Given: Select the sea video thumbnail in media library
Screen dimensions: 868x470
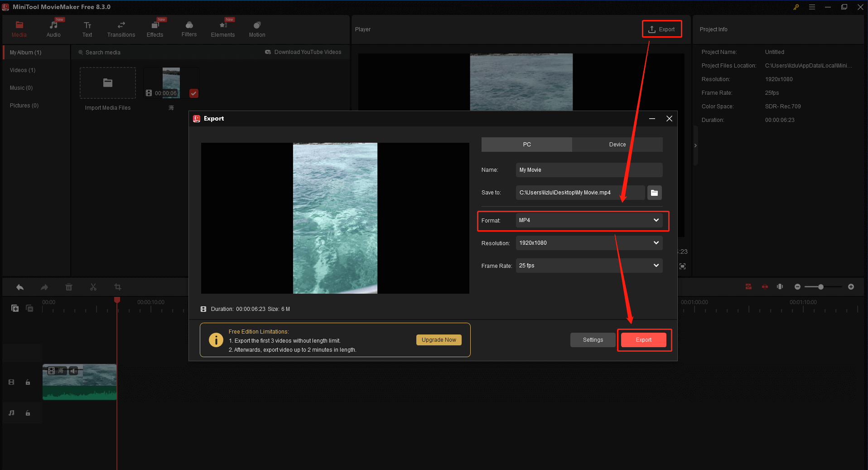Looking at the screenshot, I should pos(171,83).
